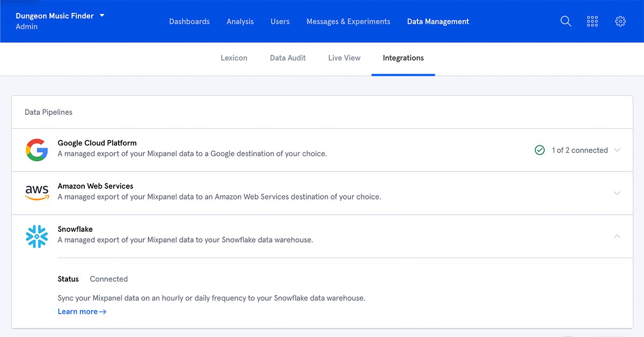Select the Live View tab
The height and width of the screenshot is (337, 644).
point(344,57)
